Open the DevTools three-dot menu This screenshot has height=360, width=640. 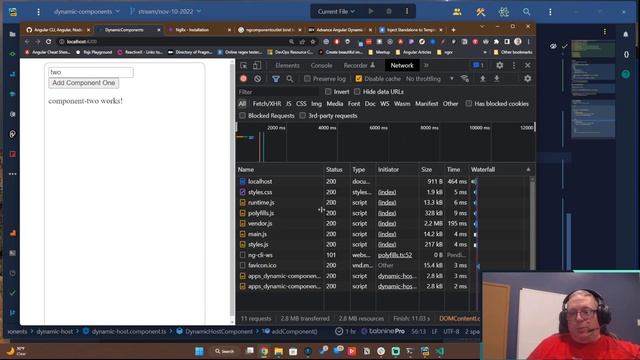click(x=514, y=65)
